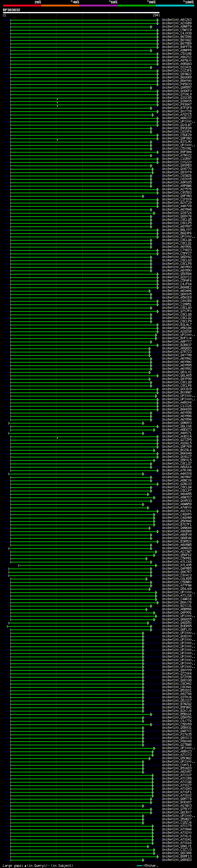Select label UniRef100_Q9FUN3
Viewport: 197px width, 868px height.
(x=177, y=139)
